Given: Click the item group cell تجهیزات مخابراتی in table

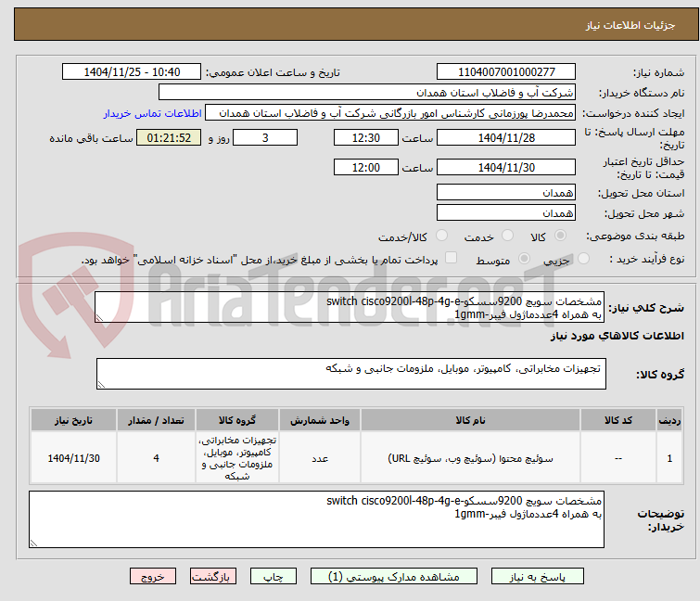Looking at the screenshot, I should (237, 458).
